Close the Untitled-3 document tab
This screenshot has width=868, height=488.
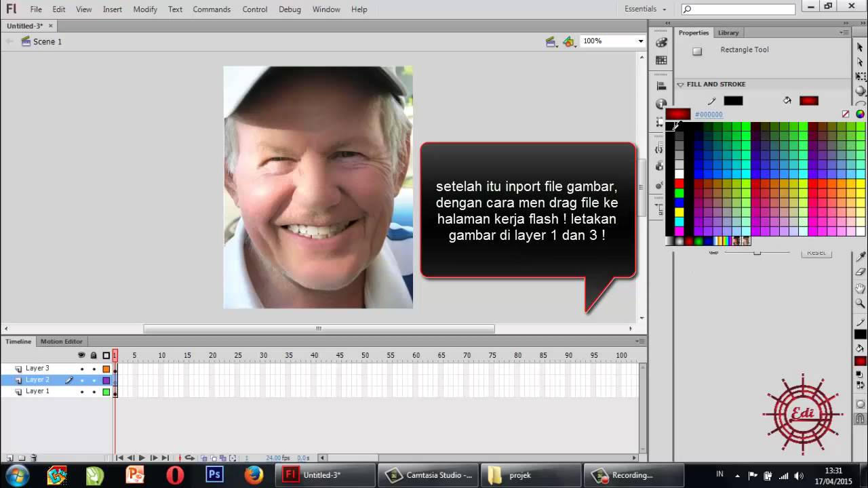pos(51,26)
